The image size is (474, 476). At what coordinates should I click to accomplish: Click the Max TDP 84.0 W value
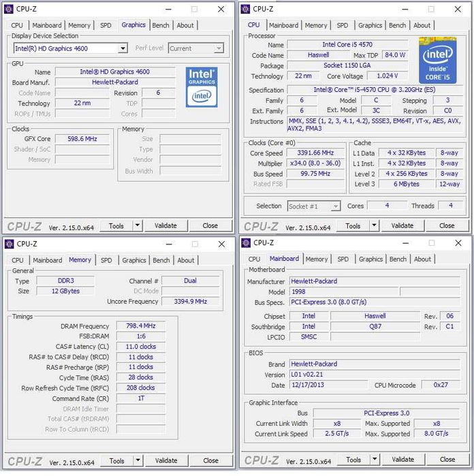pos(395,55)
